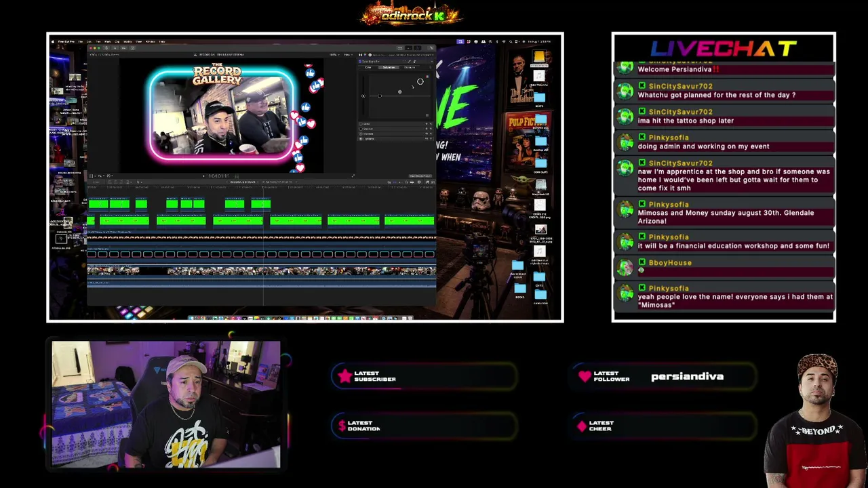This screenshot has width=868, height=488.
Task: Expand the viewer to full screen
Action: [353, 176]
